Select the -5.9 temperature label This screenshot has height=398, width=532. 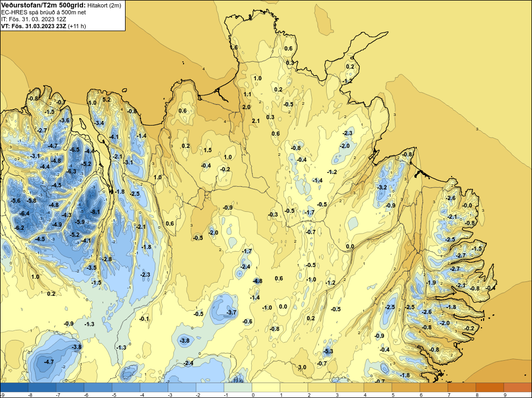pyautogui.click(x=79, y=222)
